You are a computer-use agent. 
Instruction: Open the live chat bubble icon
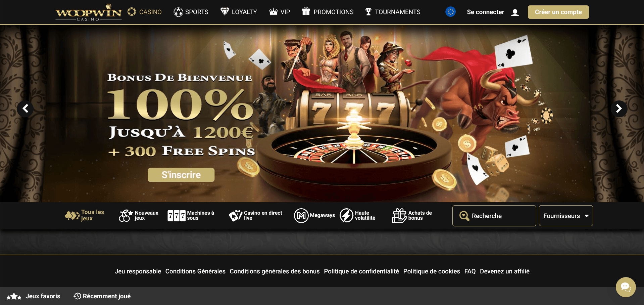tap(626, 287)
